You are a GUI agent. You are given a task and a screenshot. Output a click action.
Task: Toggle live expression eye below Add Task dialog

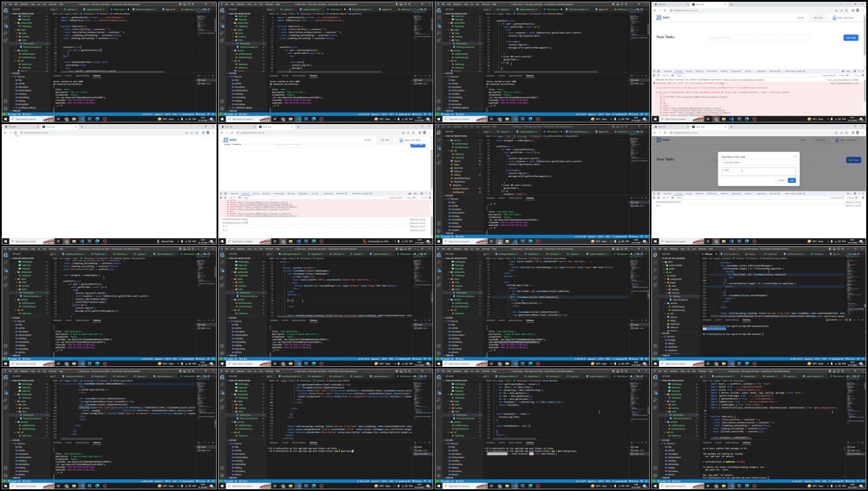pyautogui.click(x=673, y=198)
